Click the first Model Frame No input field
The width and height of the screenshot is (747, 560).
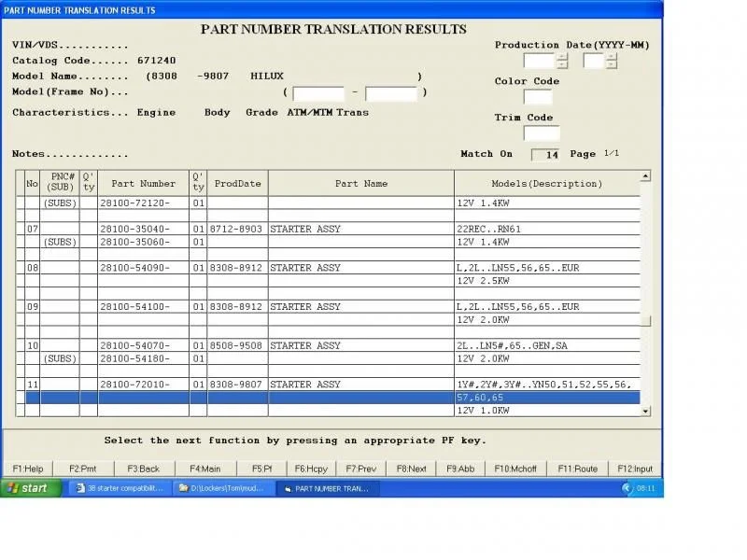(x=318, y=93)
